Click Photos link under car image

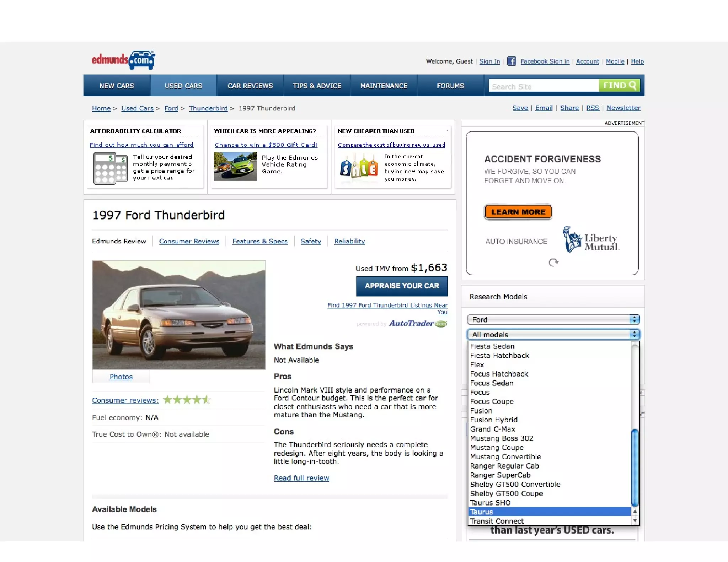[121, 377]
